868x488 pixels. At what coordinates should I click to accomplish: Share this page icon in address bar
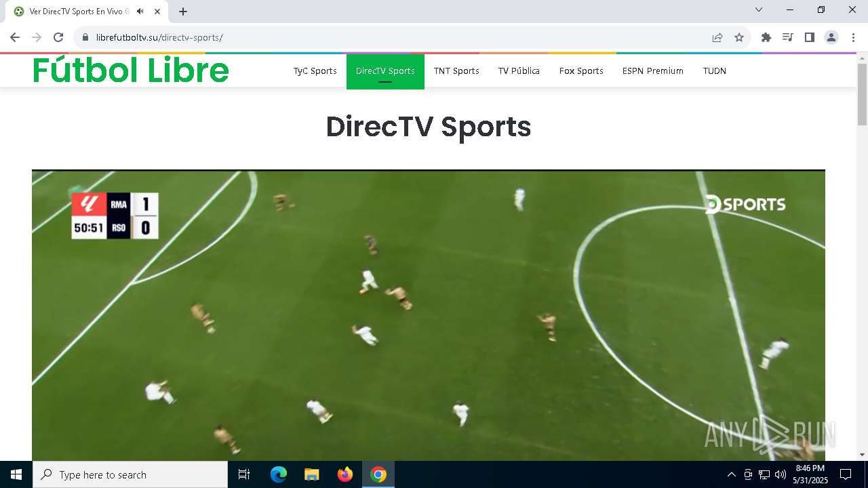tap(717, 37)
